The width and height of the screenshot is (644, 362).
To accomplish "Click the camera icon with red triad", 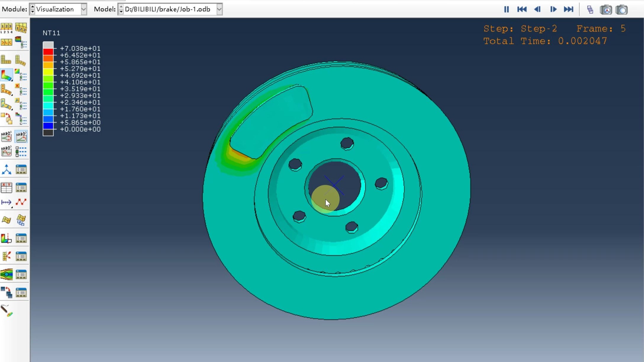I will click(606, 10).
